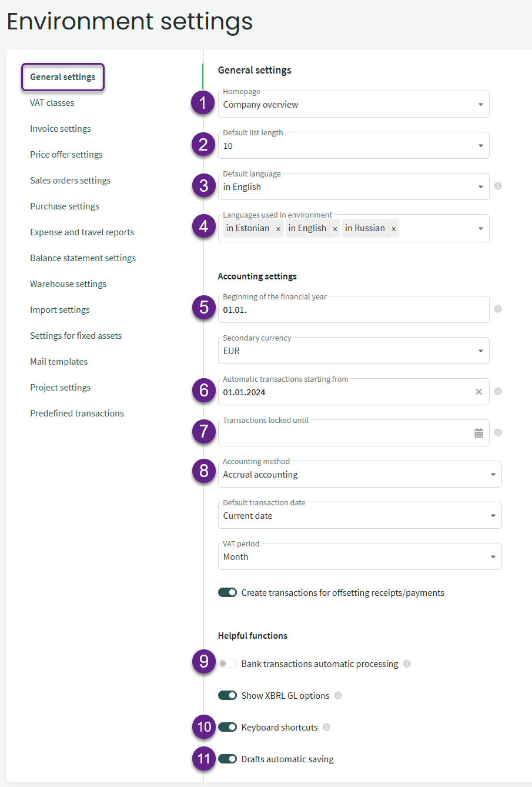Enable Bank transactions automatic processing
Image resolution: width=532 pixels, height=787 pixels.
[227, 663]
